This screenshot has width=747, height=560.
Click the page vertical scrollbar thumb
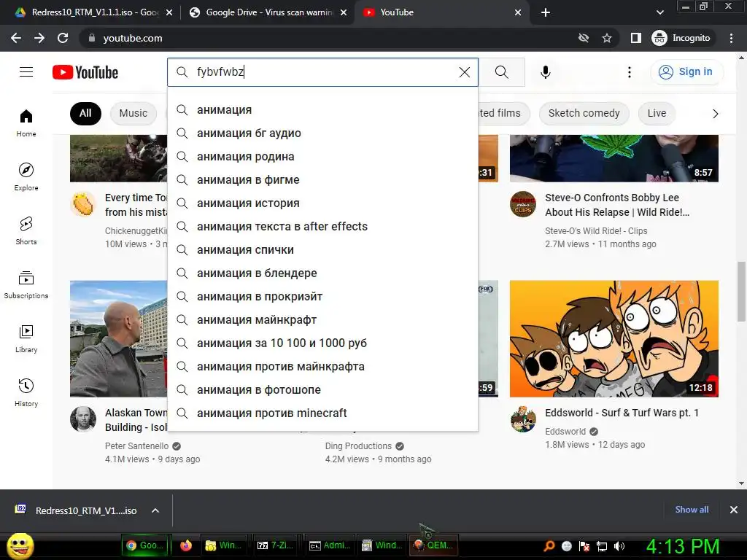(741, 292)
